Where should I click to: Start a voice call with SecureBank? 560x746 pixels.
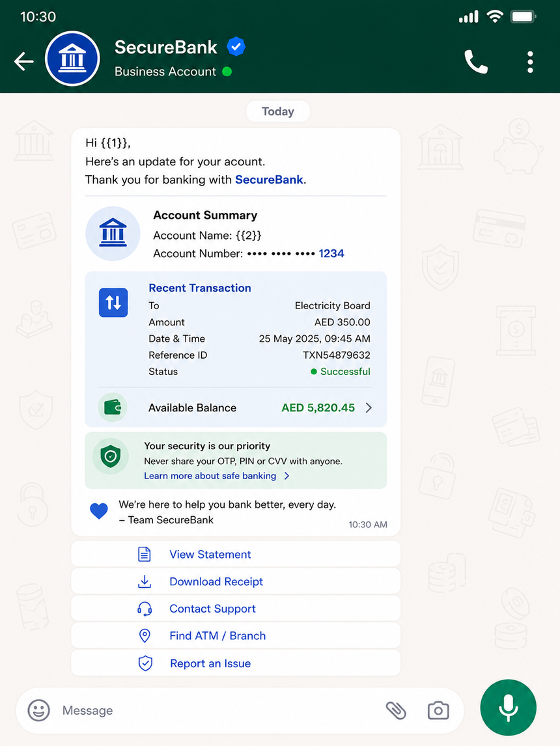(476, 61)
